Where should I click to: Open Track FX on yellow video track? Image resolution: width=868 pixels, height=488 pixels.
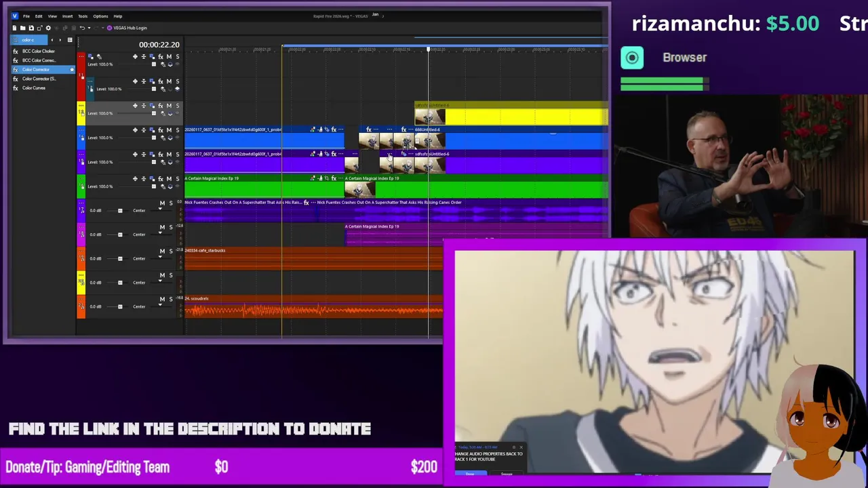tap(161, 106)
